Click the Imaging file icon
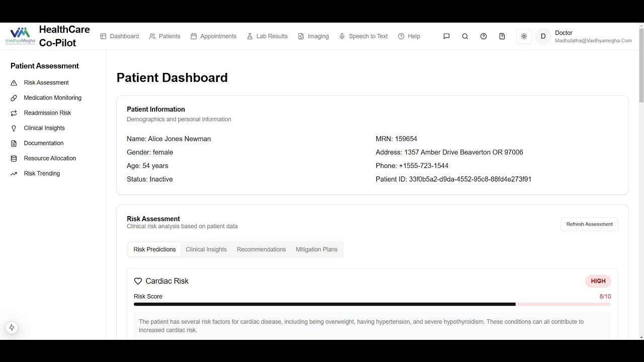The height and width of the screenshot is (362, 644). click(301, 36)
